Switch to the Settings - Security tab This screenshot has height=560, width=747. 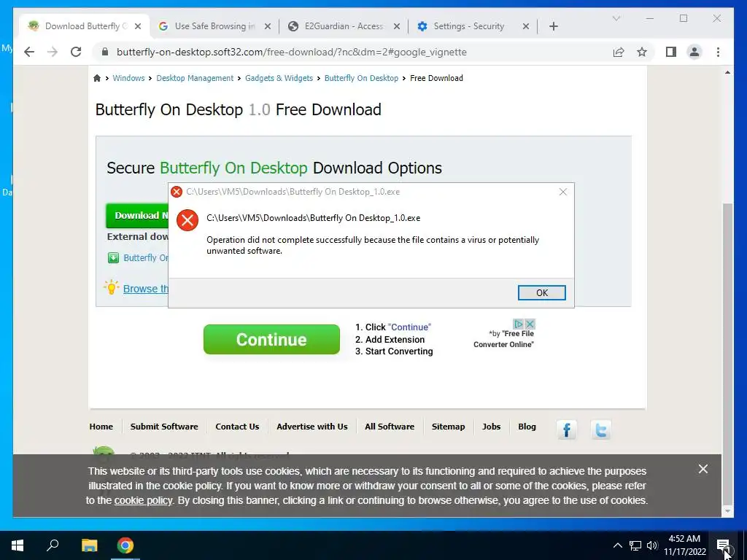point(469,26)
